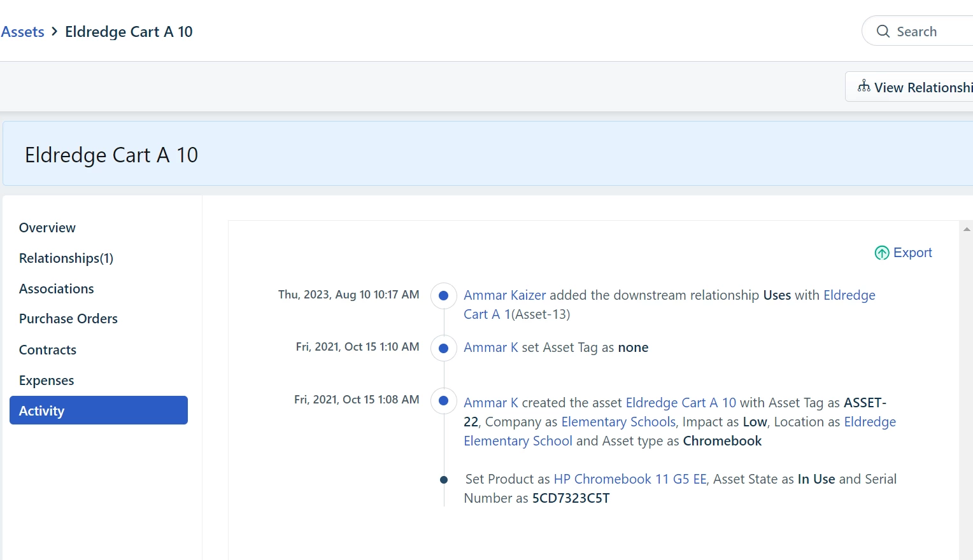Click the timestamp Fri, 2021, Oct 15 1:08 AM
973x560 pixels.
357,400
